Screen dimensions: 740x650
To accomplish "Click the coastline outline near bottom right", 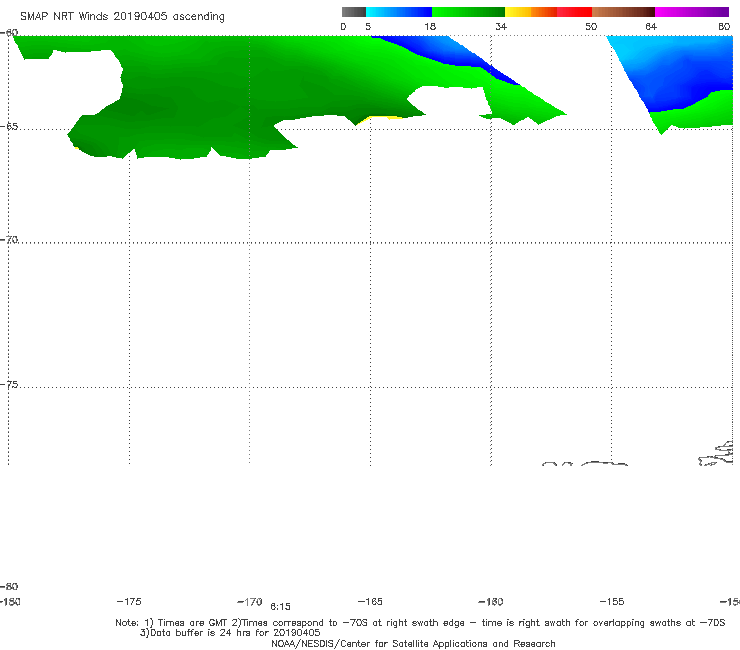I will (x=716, y=454).
